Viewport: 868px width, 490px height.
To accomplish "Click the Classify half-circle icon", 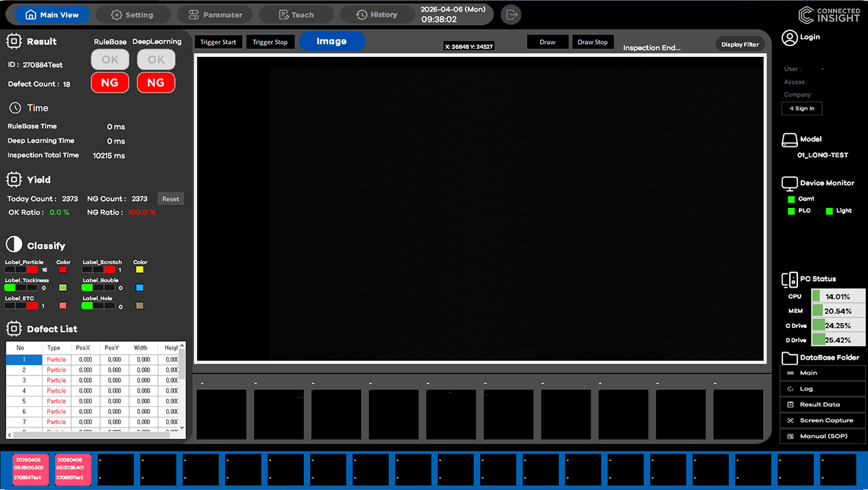I will pos(14,245).
